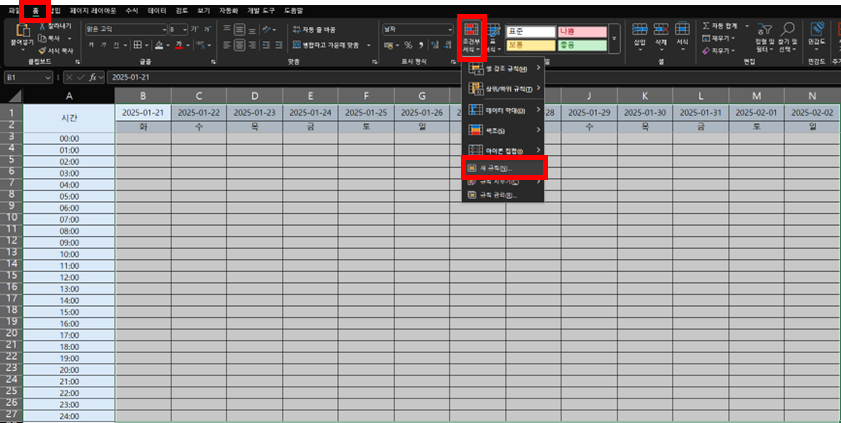Toggle Wrap Text (자동 줄 바꿈)
The image size is (841, 423).
[314, 29]
